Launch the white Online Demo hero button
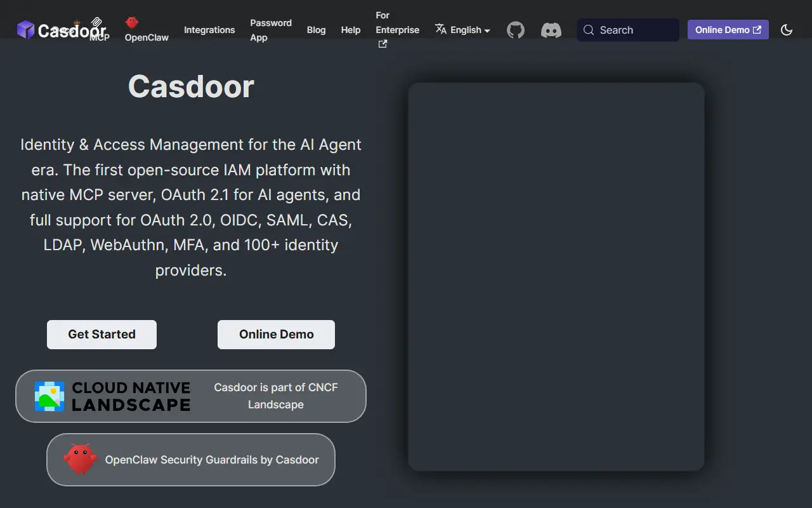Image resolution: width=812 pixels, height=508 pixels. (276, 335)
